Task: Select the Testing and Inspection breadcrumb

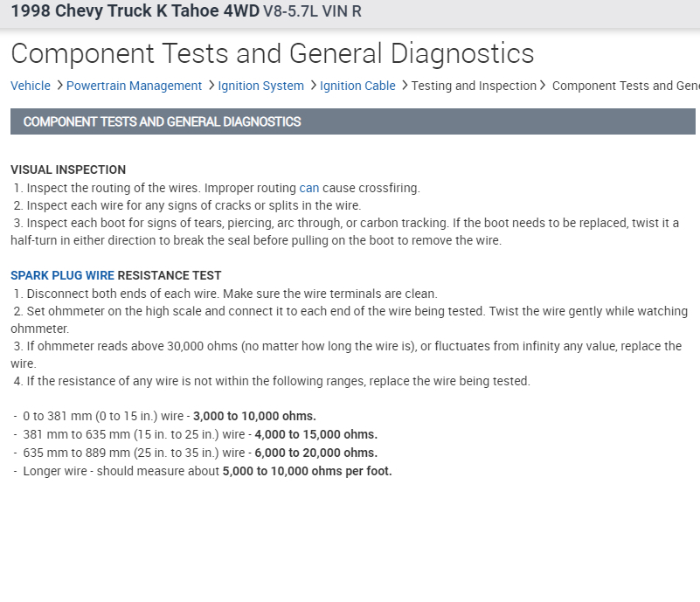Action: 474,86
